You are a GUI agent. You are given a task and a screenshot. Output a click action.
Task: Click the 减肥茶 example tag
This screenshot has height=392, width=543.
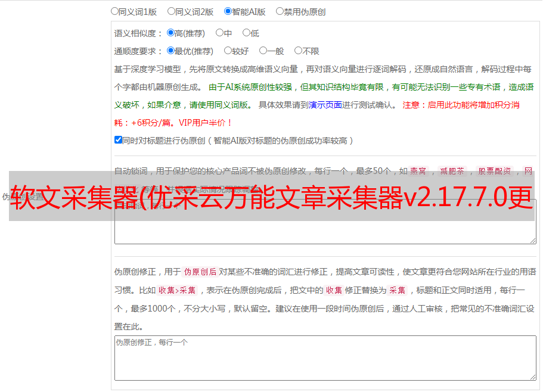pos(452,171)
